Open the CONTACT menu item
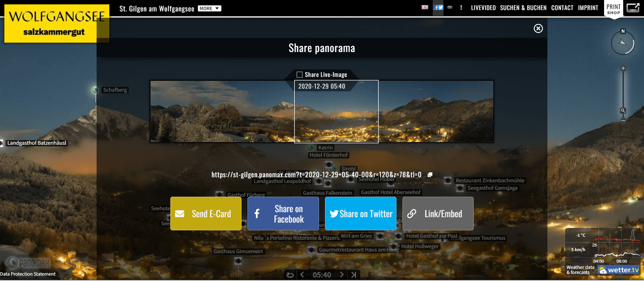The image size is (644, 281). click(x=562, y=8)
